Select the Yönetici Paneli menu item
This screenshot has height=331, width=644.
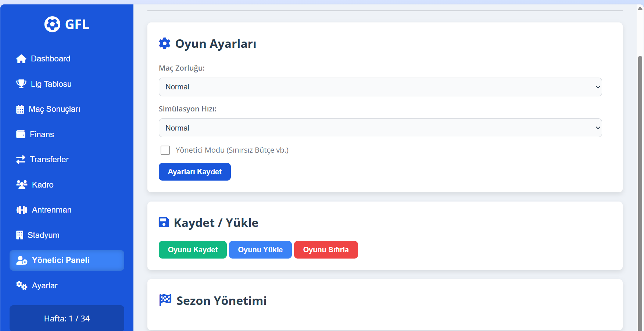tap(67, 260)
